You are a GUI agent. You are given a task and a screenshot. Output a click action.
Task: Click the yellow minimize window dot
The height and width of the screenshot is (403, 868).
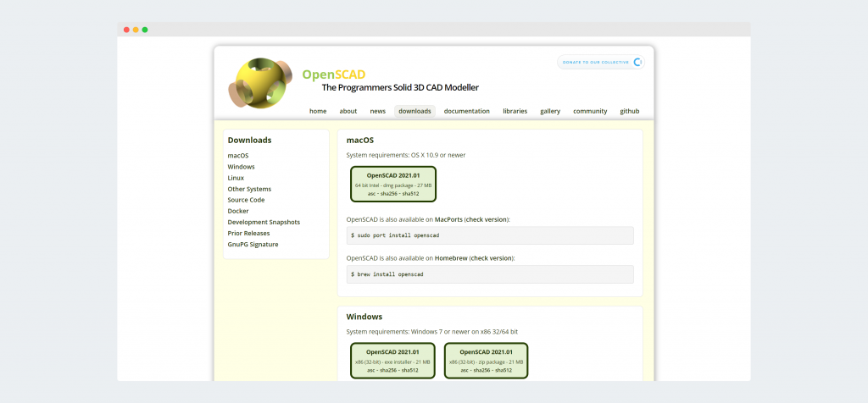point(136,30)
